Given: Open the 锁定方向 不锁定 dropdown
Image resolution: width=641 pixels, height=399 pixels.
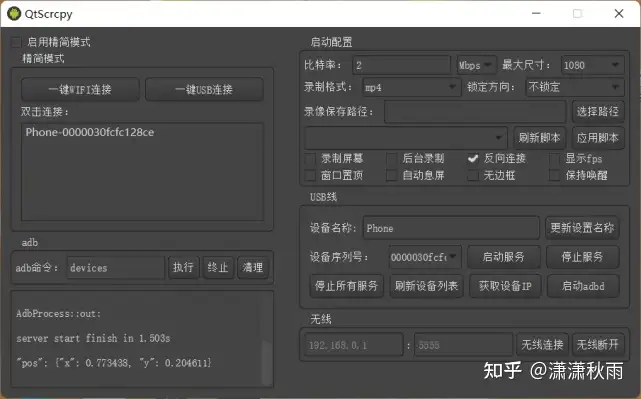Looking at the screenshot, I should click(x=574, y=87).
